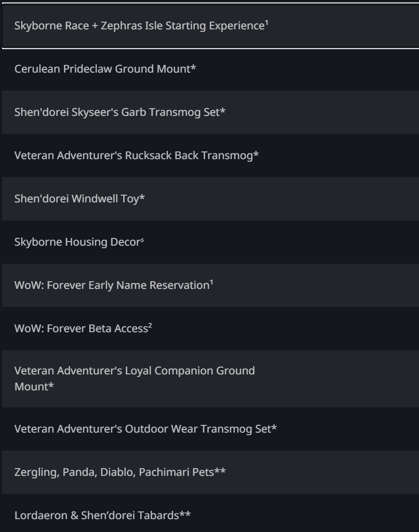Select Shen'dorei Skyseer's Garb Transmog Set
Screen dimensions: 419x532
[210, 112]
